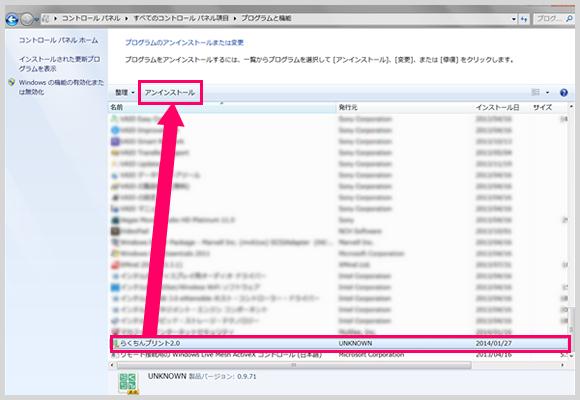Click the refresh icon beside address bar
Viewport: 580px width, 400px height.
[524, 19]
